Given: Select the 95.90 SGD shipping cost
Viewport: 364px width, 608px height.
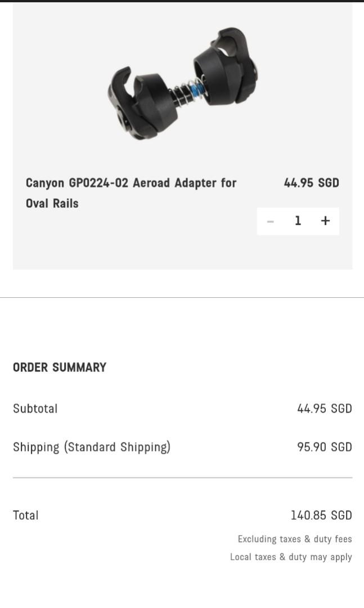Looking at the screenshot, I should point(324,446).
